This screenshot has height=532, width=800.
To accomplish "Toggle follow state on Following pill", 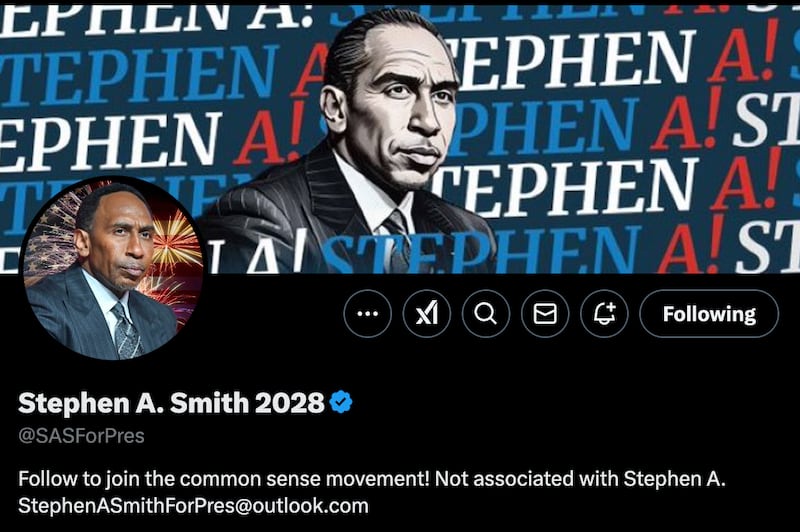I will (709, 313).
